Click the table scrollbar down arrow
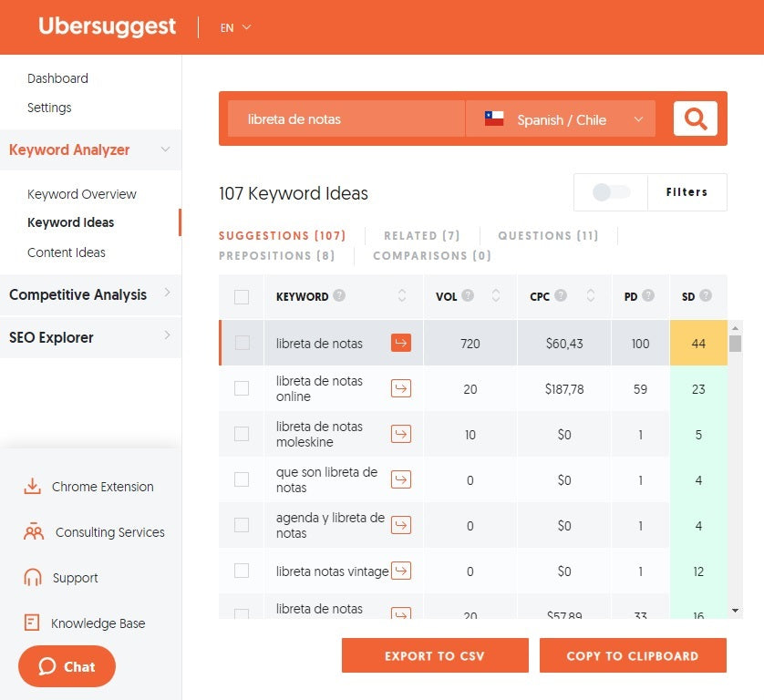 tap(735, 611)
